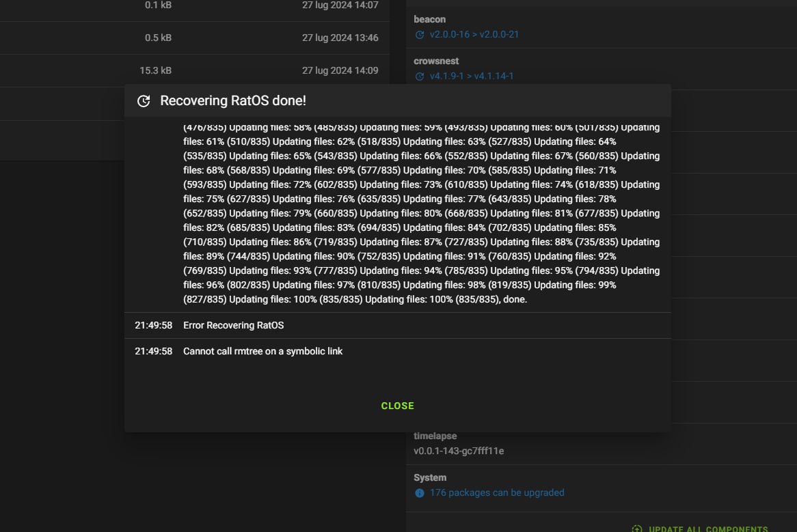Screen dimensions: 797x532
Task: Open beacon version v2.0.0-16 > v2.0.0-21 link
Action: (474, 35)
